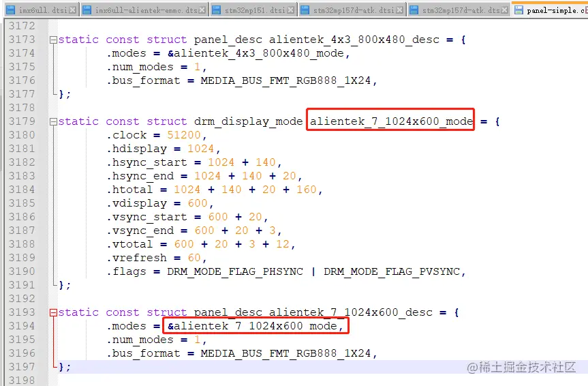Close the stm32mp151.dtsi tab
This screenshot has width=588, height=386.
pyautogui.click(x=291, y=10)
